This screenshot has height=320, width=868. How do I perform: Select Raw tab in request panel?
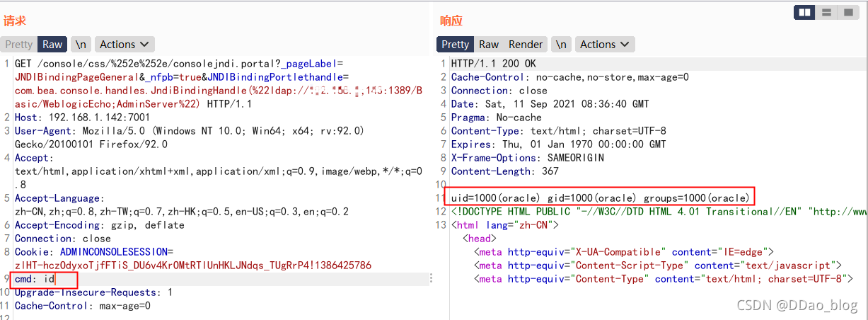(52, 44)
